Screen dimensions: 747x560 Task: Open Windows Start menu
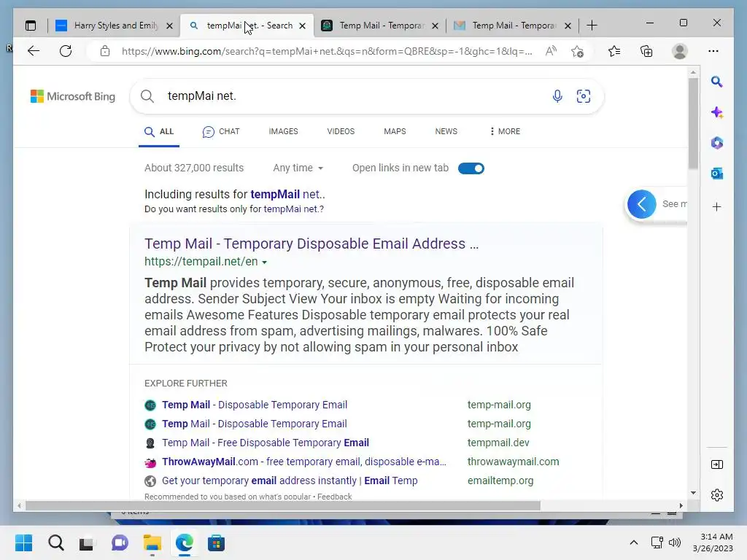click(23, 542)
